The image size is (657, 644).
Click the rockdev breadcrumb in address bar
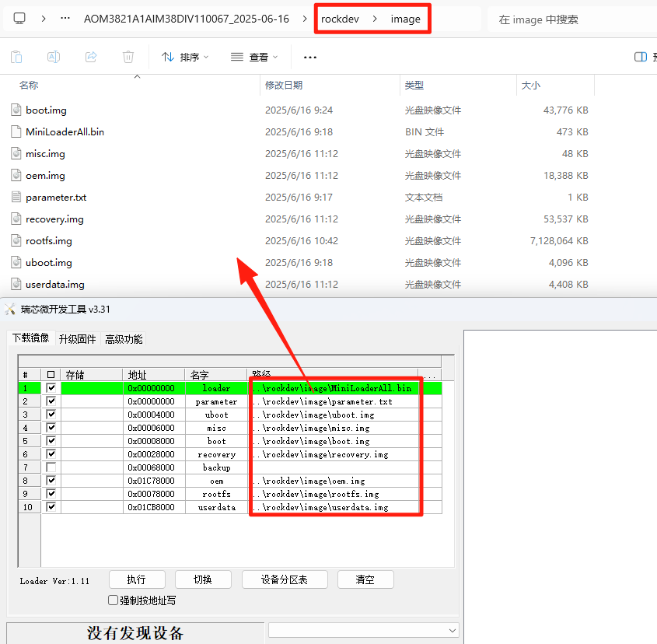pos(340,19)
